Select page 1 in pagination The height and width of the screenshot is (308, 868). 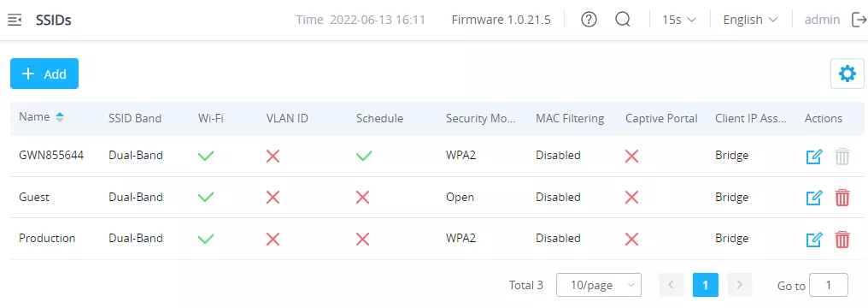(706, 285)
